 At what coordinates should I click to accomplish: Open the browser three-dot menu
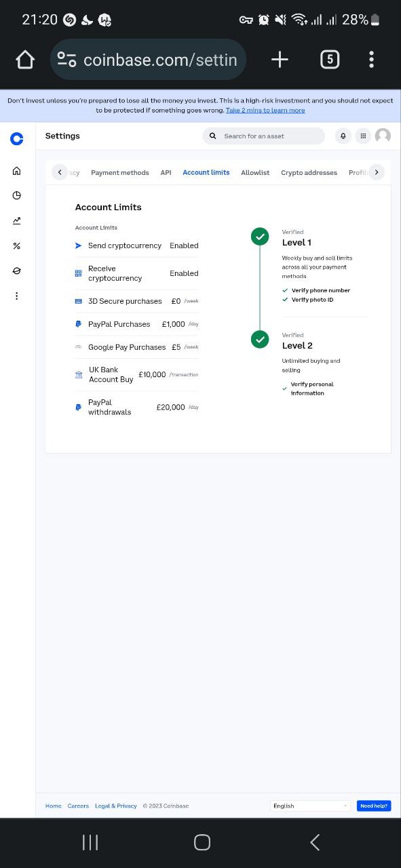(x=371, y=60)
